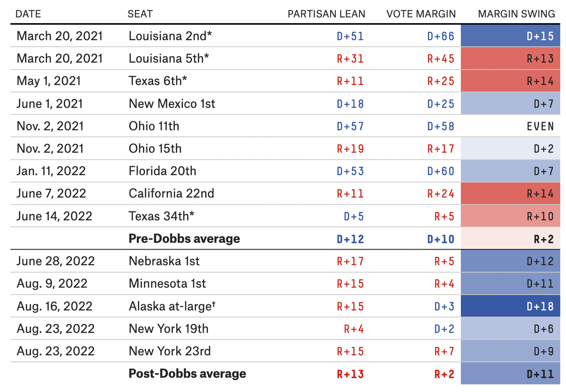Click the PARTISAN LEAN column header
Screen dimensions: 566x392
point(326,14)
